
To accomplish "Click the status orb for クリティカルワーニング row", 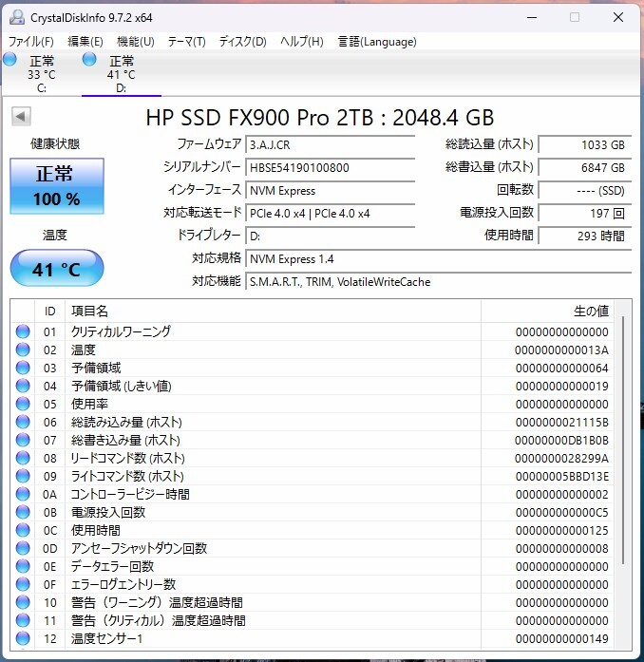I will [23, 331].
